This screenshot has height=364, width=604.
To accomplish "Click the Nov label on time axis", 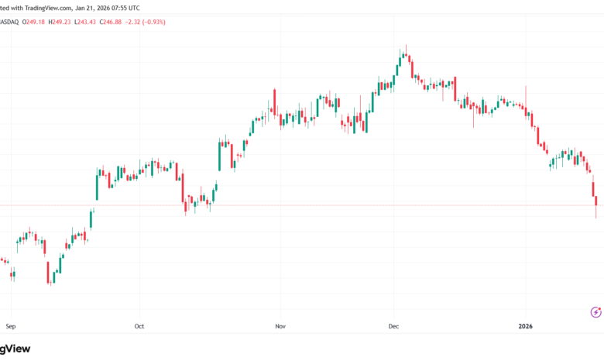I will click(x=280, y=326).
